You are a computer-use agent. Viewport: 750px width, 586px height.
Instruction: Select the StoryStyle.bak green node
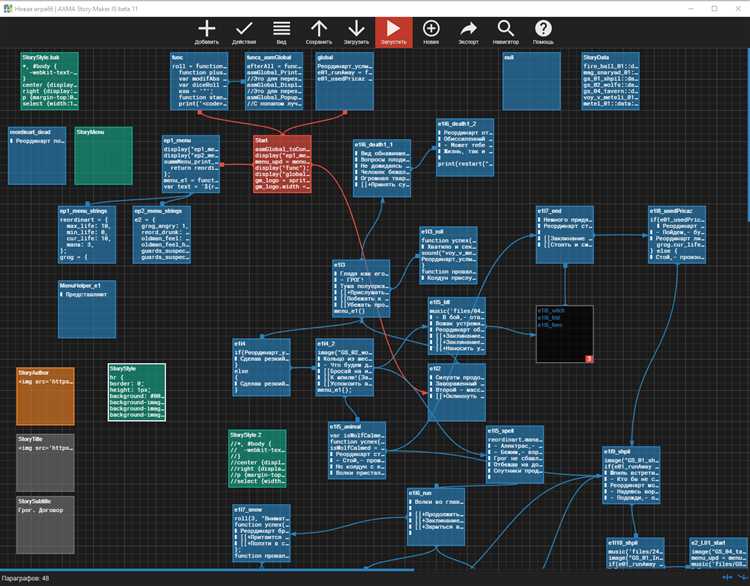[50, 81]
